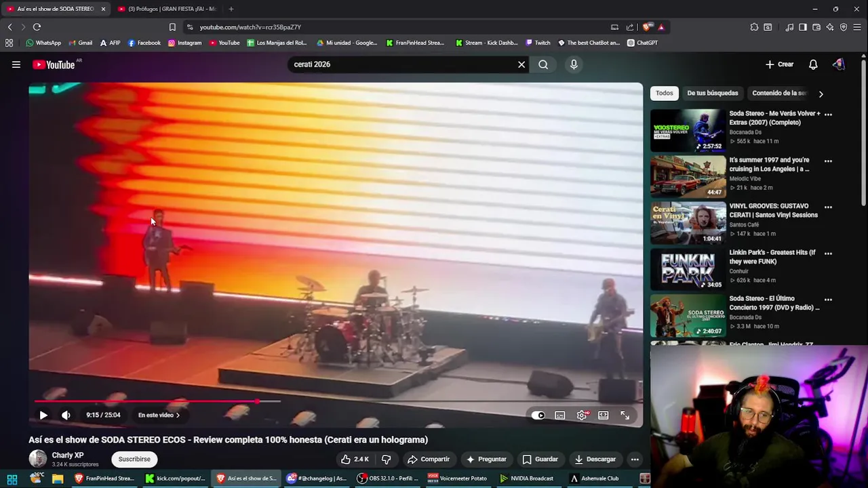The image size is (868, 488).
Task: Open options for El Último Concierto video
Action: pos(828,300)
